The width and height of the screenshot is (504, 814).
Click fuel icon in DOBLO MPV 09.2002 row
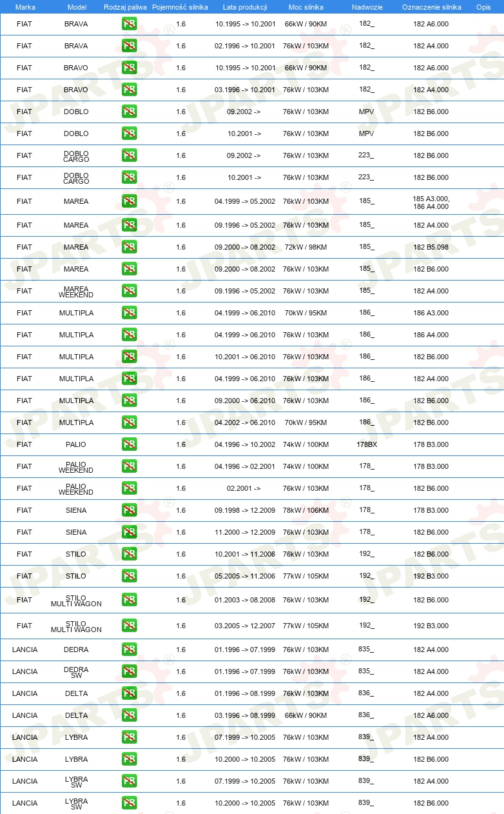click(129, 112)
